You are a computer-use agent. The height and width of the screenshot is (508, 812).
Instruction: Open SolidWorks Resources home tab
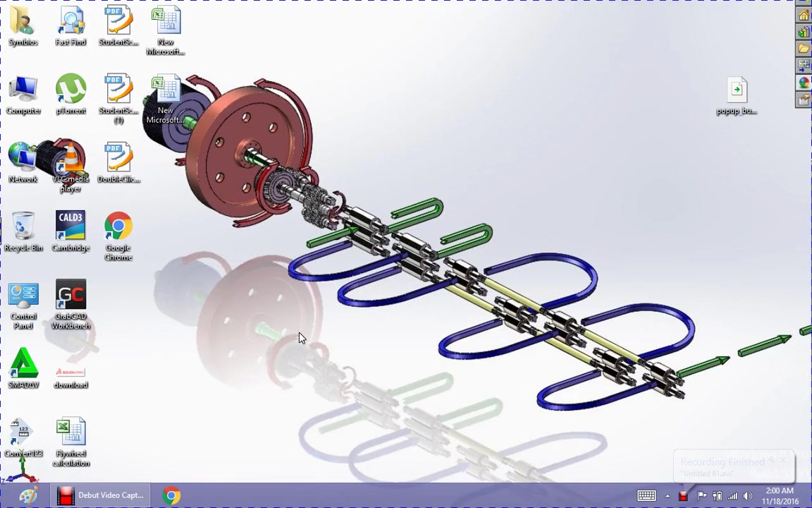pyautogui.click(x=804, y=16)
